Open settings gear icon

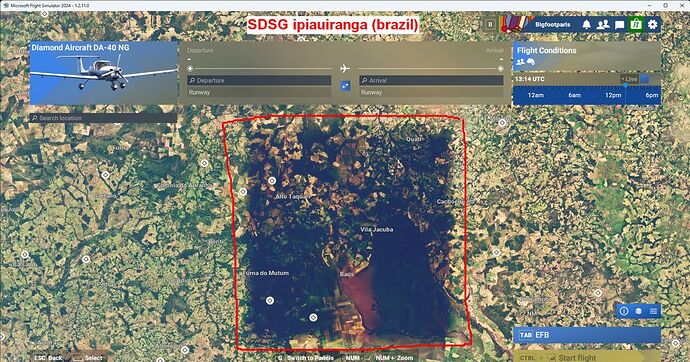(x=652, y=24)
